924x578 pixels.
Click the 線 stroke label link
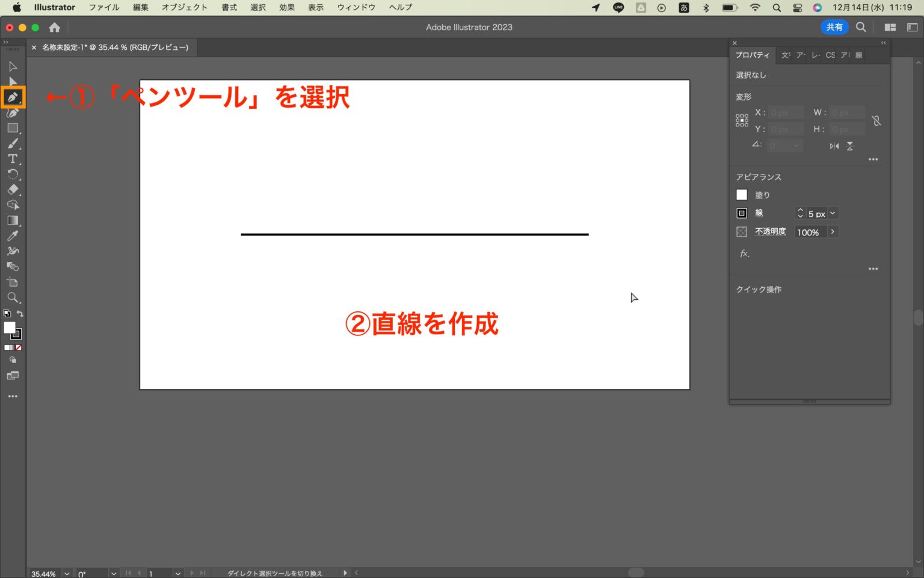click(x=759, y=213)
